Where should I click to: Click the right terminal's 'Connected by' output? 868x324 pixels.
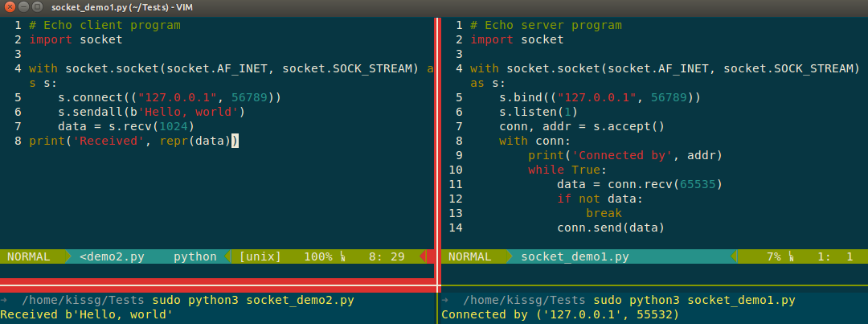pyautogui.click(x=559, y=314)
